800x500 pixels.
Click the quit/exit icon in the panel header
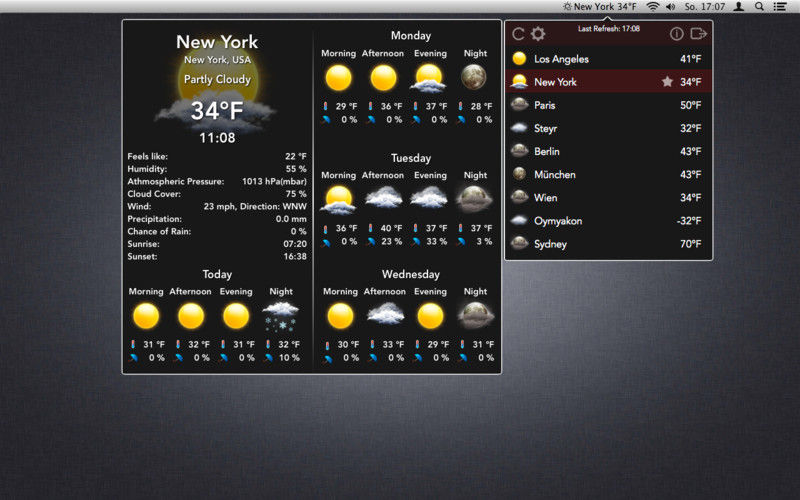click(x=698, y=34)
